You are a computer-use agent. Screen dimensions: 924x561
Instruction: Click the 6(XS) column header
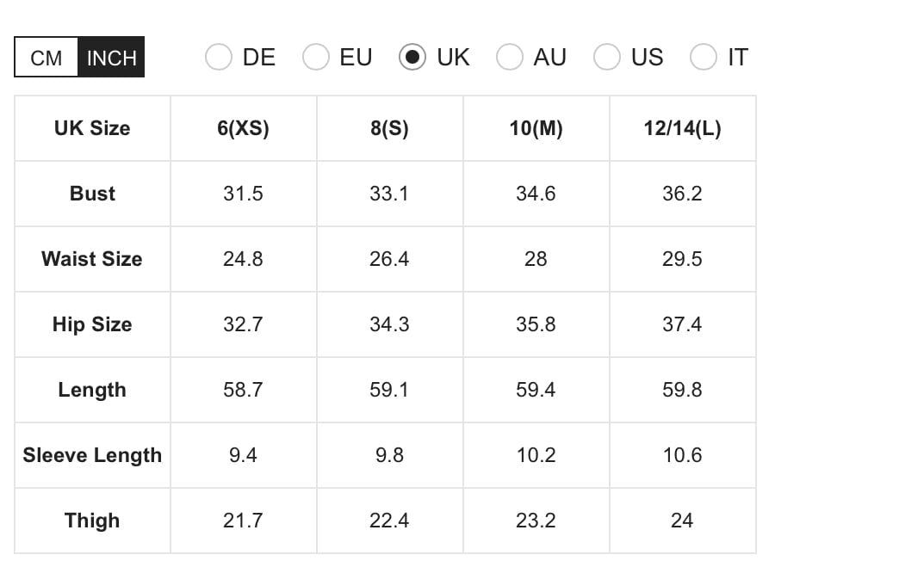[x=243, y=128]
